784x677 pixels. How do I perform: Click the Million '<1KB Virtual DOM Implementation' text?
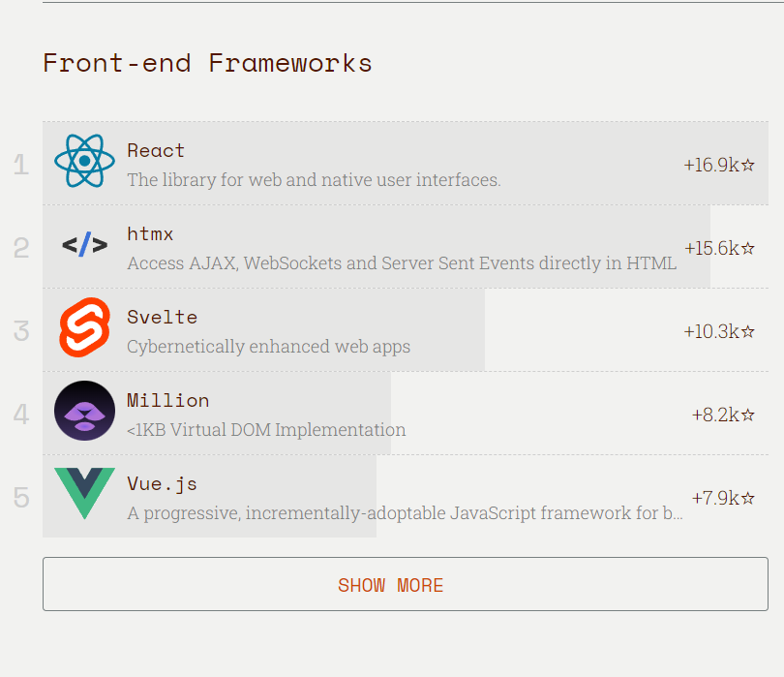tap(266, 430)
